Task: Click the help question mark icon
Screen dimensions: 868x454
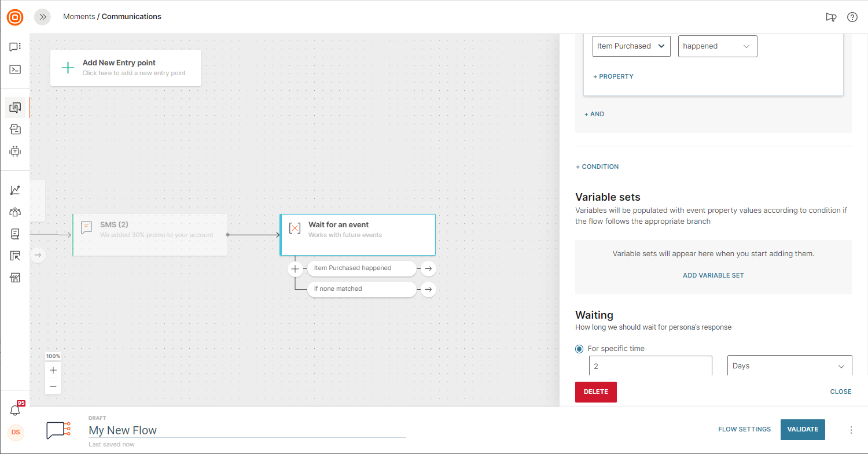Action: pos(852,17)
